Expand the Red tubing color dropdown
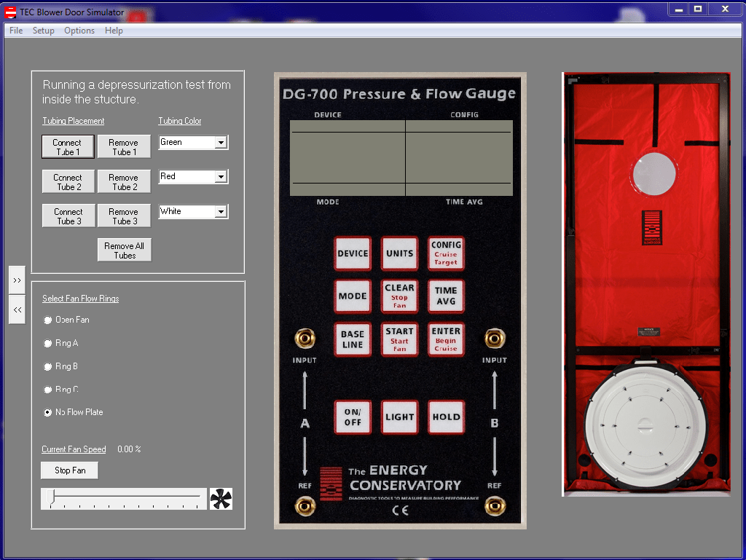 coord(221,177)
